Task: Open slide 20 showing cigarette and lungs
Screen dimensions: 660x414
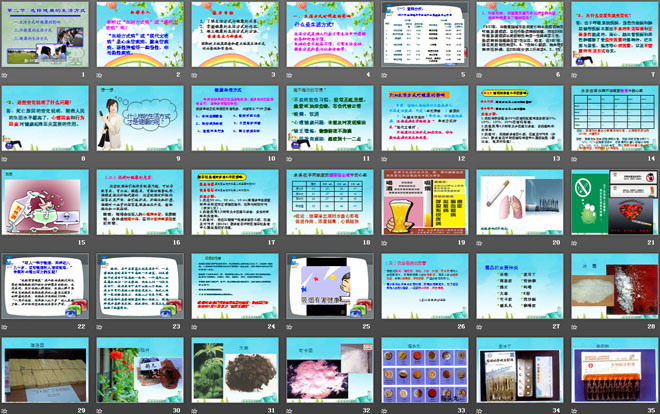Action: point(521,204)
